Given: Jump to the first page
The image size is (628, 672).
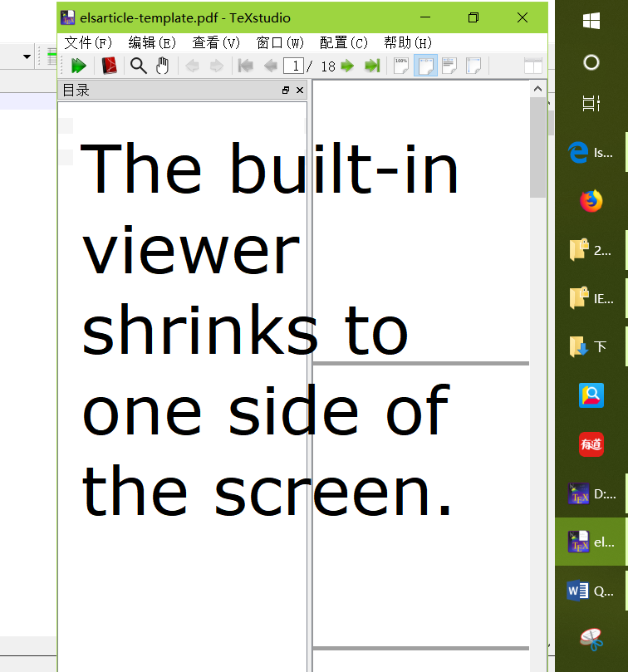Looking at the screenshot, I should (x=246, y=66).
